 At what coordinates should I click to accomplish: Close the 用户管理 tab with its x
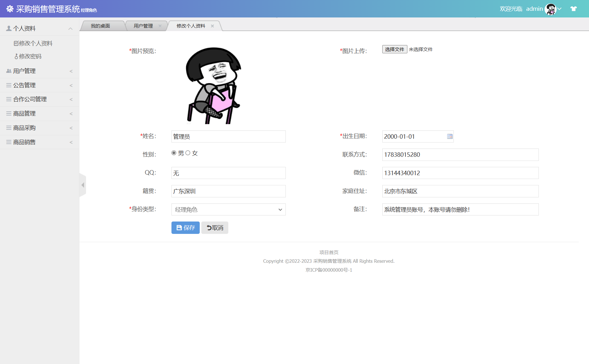point(160,26)
